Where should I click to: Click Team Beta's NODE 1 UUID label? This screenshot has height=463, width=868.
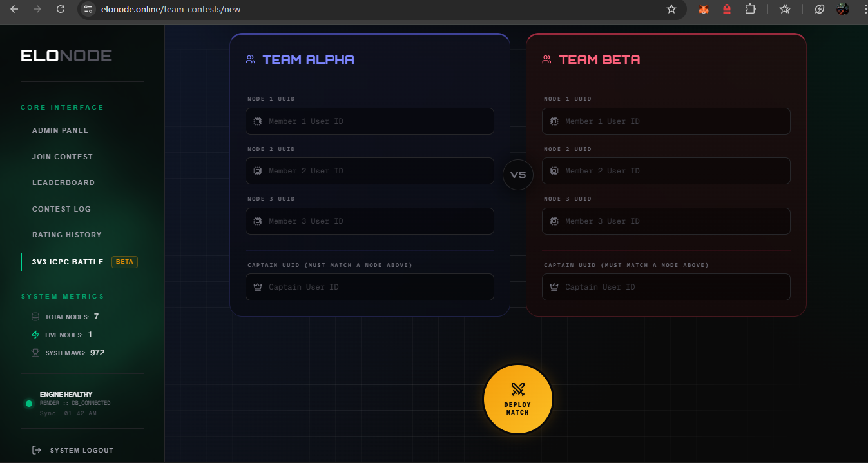click(x=568, y=99)
